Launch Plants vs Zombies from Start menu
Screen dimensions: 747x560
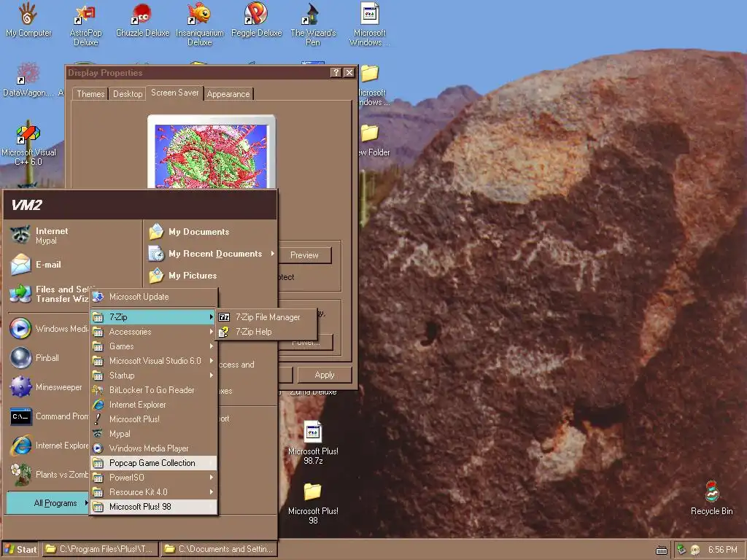49,474
